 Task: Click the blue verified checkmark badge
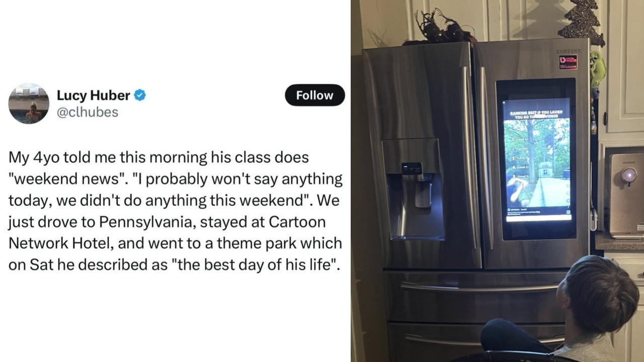click(x=140, y=95)
